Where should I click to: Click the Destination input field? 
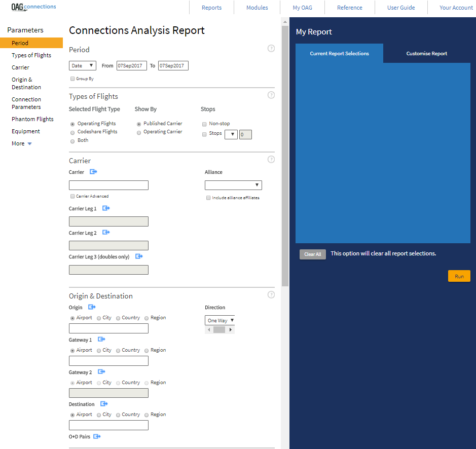(108, 425)
